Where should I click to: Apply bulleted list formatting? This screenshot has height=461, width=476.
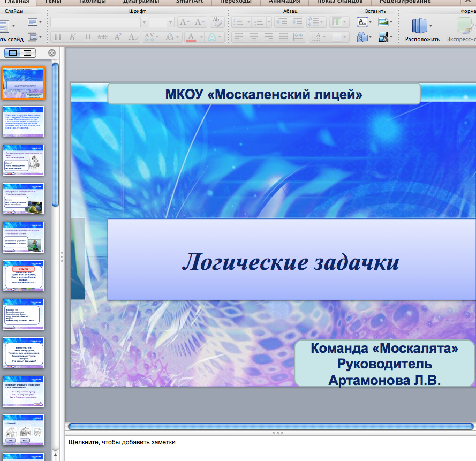coord(239,22)
